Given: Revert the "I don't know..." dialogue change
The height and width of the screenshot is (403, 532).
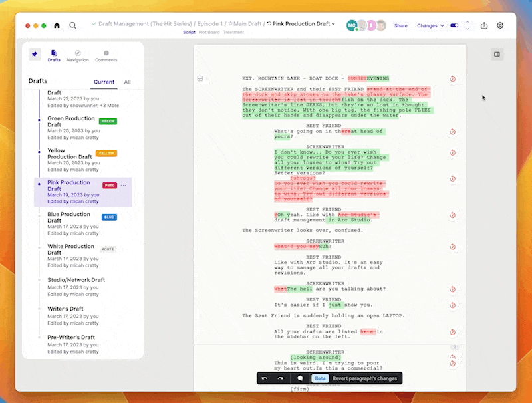Looking at the screenshot, I should (453, 152).
